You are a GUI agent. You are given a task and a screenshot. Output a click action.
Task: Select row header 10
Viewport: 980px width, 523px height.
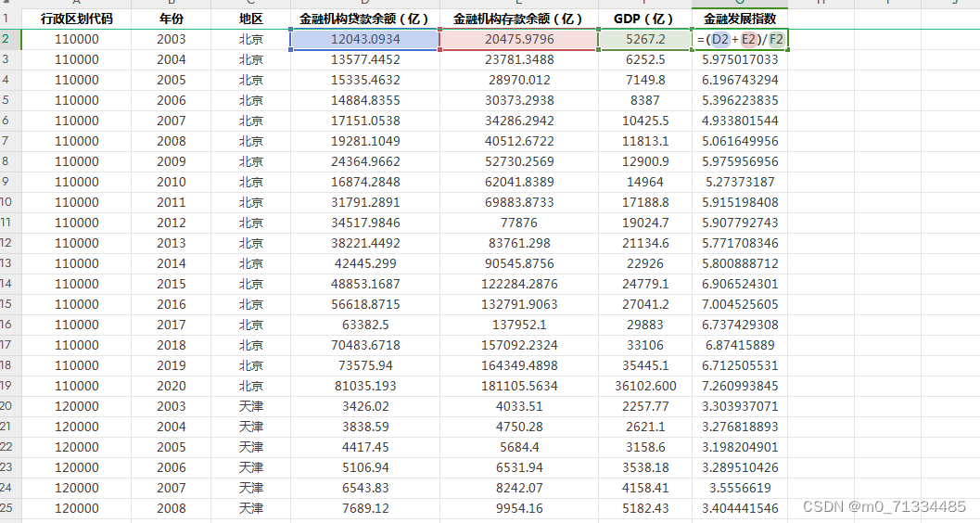[10, 202]
